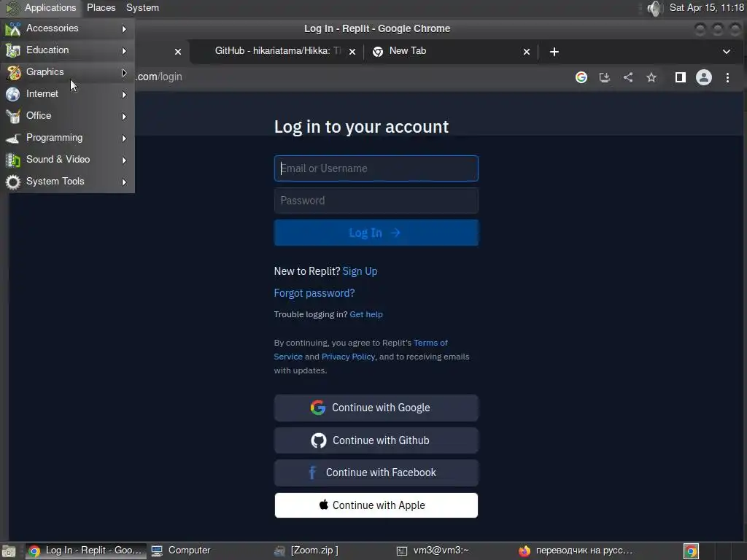Viewport: 747px width, 560px height.
Task: Close the New Tab tab
Action: [527, 52]
